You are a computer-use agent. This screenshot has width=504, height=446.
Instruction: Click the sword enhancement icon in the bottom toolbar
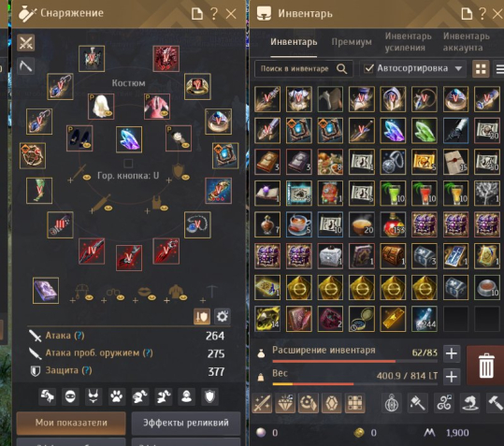point(263,403)
